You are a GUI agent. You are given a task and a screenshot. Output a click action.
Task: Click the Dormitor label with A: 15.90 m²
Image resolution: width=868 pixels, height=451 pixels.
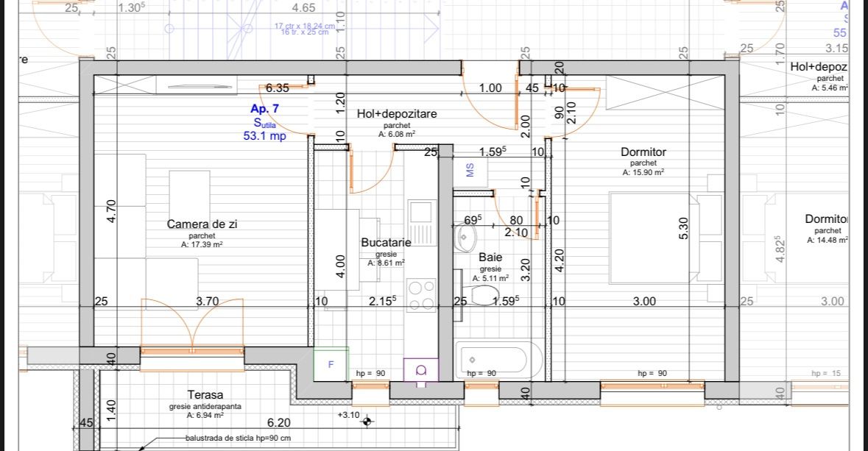(643, 152)
